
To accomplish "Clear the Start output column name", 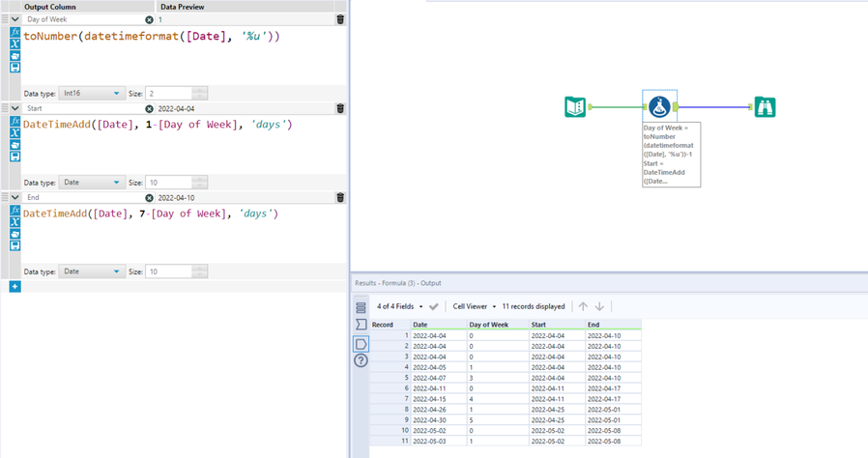I will coord(149,108).
